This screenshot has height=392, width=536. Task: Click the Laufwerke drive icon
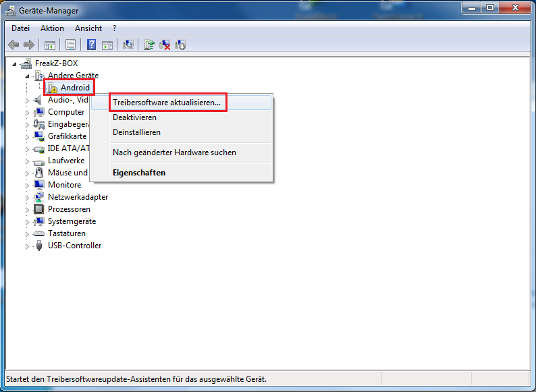click(x=39, y=161)
